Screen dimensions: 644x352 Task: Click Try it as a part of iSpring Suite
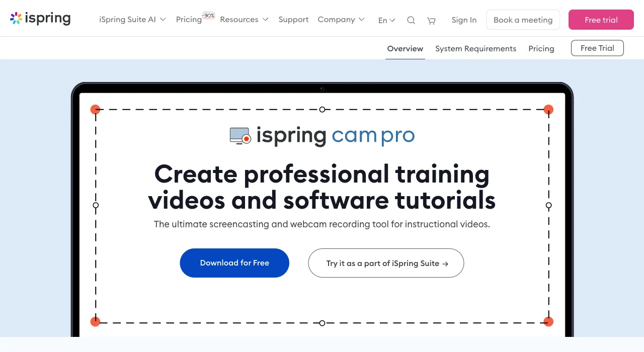coord(386,263)
